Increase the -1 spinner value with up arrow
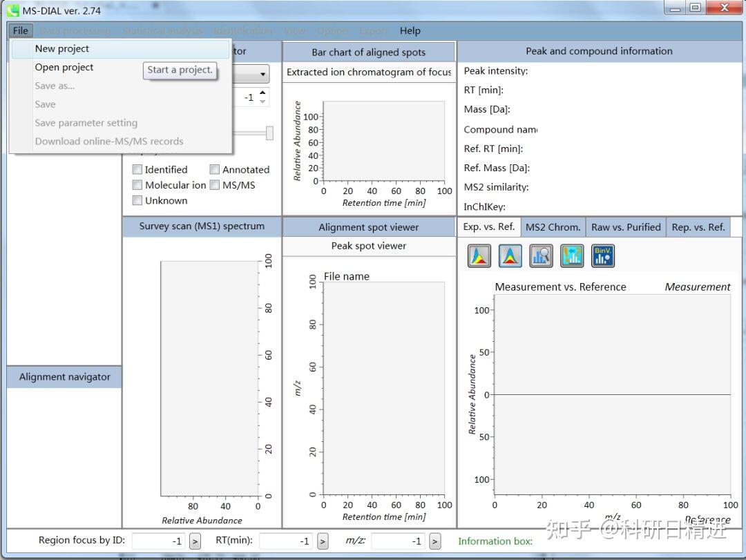Viewport: 746px width, 560px height. coord(262,93)
